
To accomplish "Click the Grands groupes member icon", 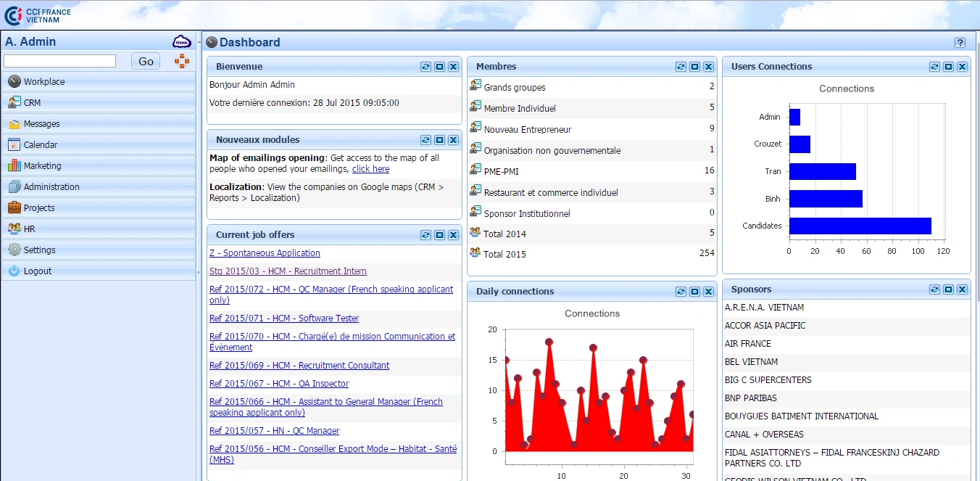I will [476, 86].
